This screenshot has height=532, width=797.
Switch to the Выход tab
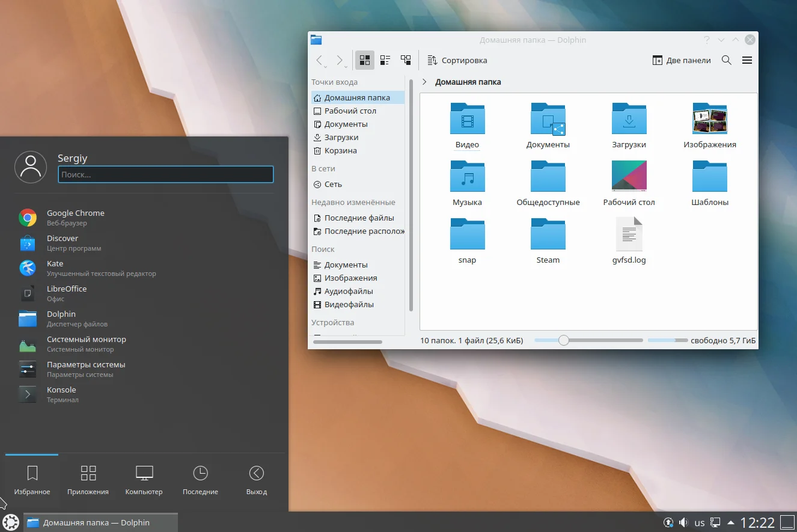(x=256, y=480)
